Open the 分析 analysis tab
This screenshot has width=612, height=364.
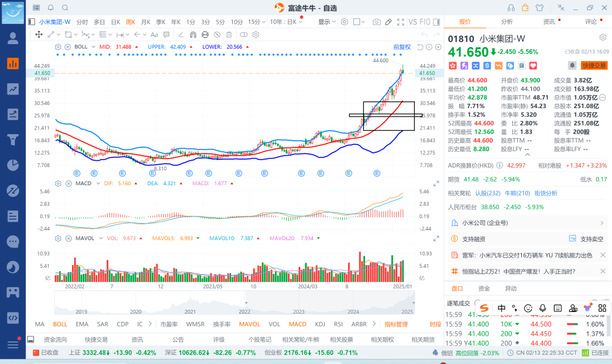pyautogui.click(x=507, y=22)
